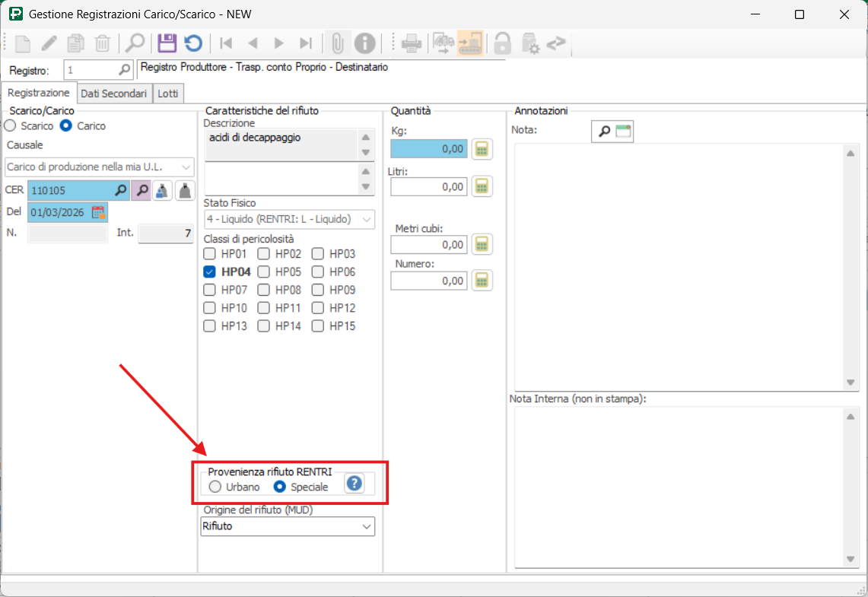Viewport: 868px width, 597px height.
Task: Check the HP08 hazard class
Action: point(263,290)
